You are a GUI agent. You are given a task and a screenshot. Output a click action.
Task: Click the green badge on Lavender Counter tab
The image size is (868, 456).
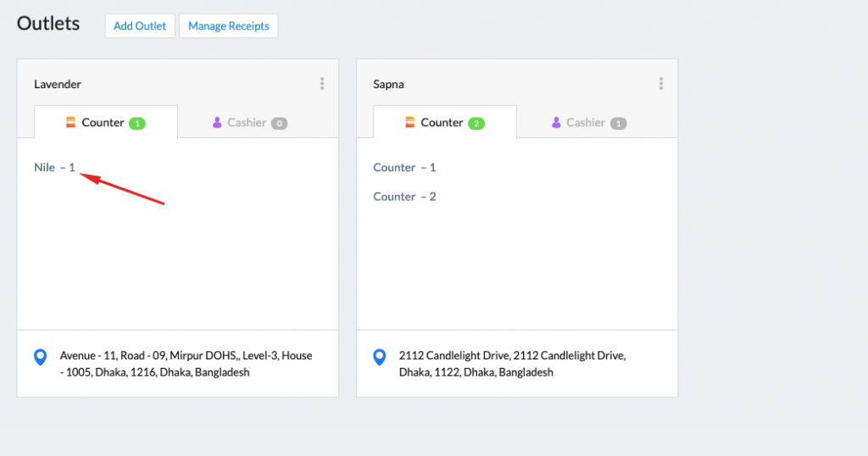click(x=137, y=124)
